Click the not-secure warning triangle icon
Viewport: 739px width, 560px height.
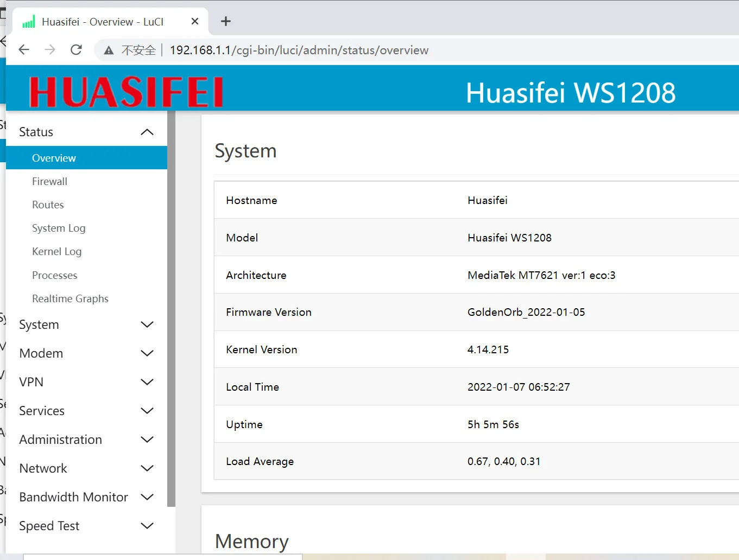(109, 50)
